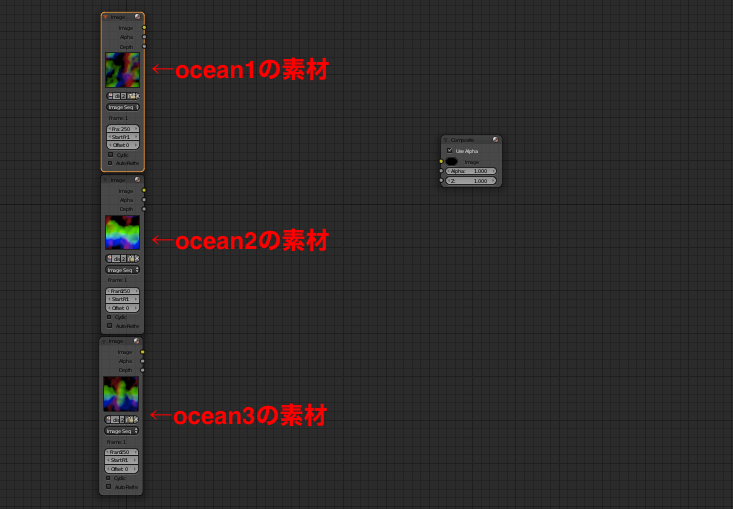Click the user count 2 button on ocean2 node
Image resolution: width=733 pixels, height=509 pixels.
click(123, 258)
